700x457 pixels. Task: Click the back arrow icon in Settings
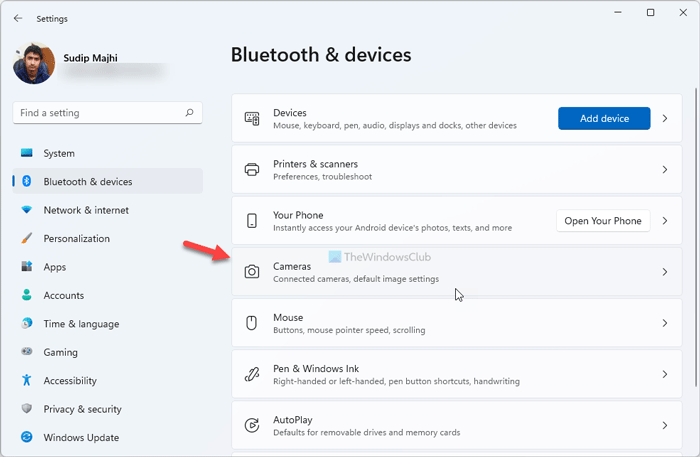pos(18,18)
